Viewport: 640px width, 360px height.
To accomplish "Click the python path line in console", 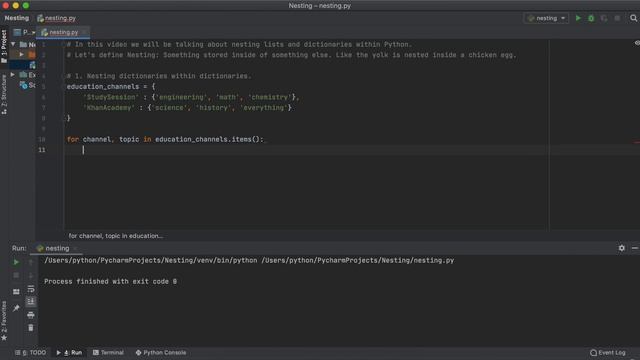I will pos(249,260).
